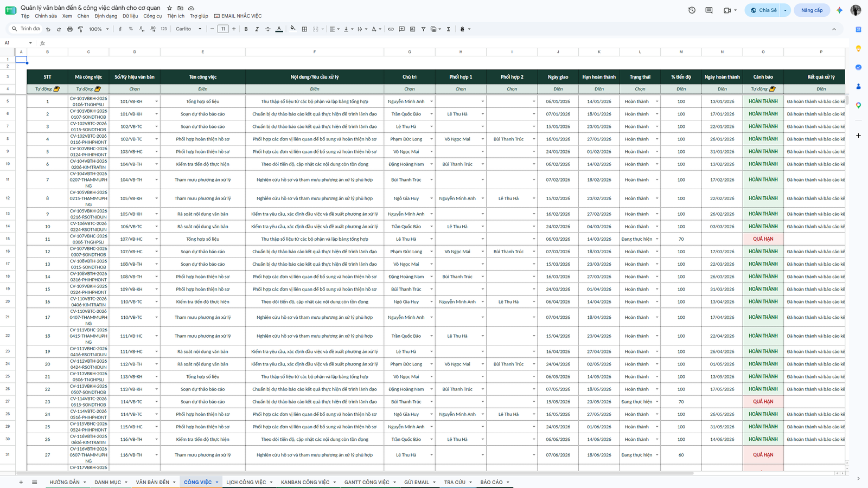Viewport: 868px width, 488px height.
Task: Collapse the toolbar with the up chevron
Action: pyautogui.click(x=834, y=29)
